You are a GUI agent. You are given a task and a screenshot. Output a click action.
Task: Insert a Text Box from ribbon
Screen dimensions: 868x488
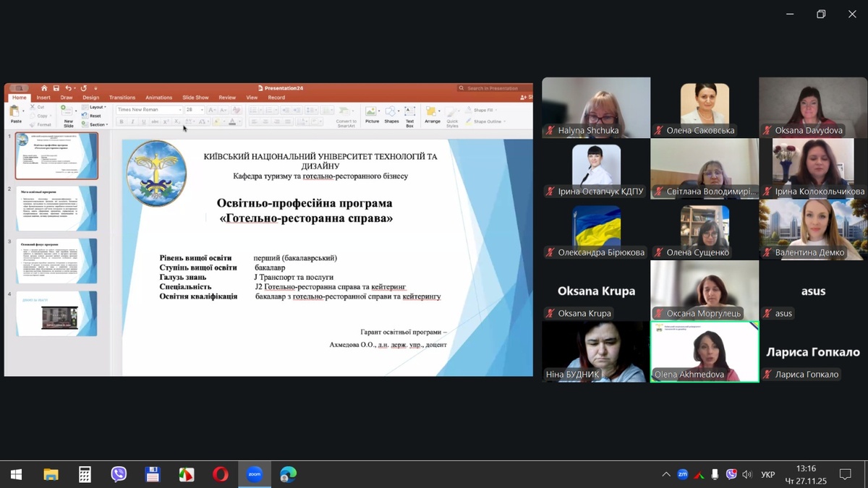tap(409, 113)
